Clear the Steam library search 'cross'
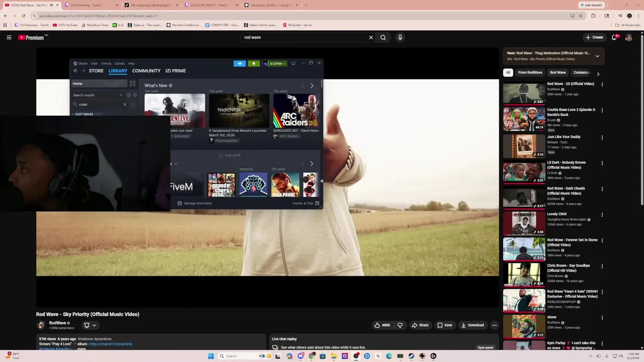Image resolution: width=644 pixels, height=362 pixels. [125, 104]
